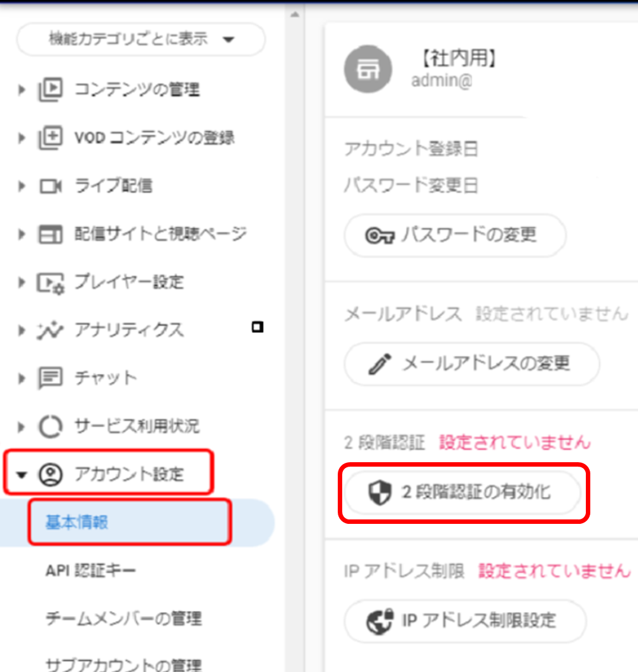Click the ライブ配信 camera icon
Screen dimensions: 638x672
51,186
